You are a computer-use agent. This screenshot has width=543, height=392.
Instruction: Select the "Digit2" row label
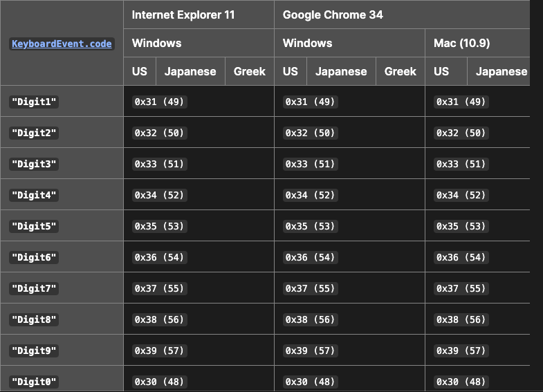tap(34, 133)
